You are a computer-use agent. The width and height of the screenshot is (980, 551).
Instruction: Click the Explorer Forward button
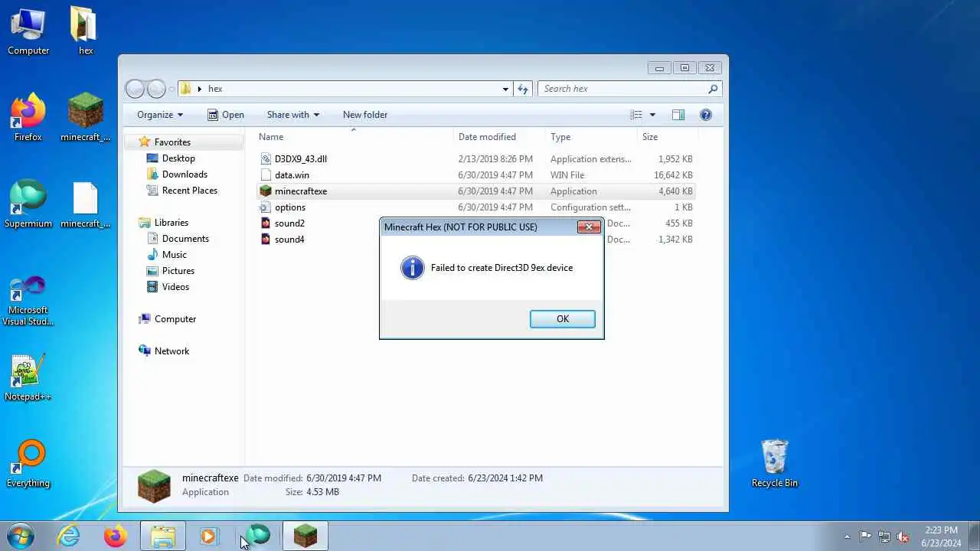tap(156, 89)
